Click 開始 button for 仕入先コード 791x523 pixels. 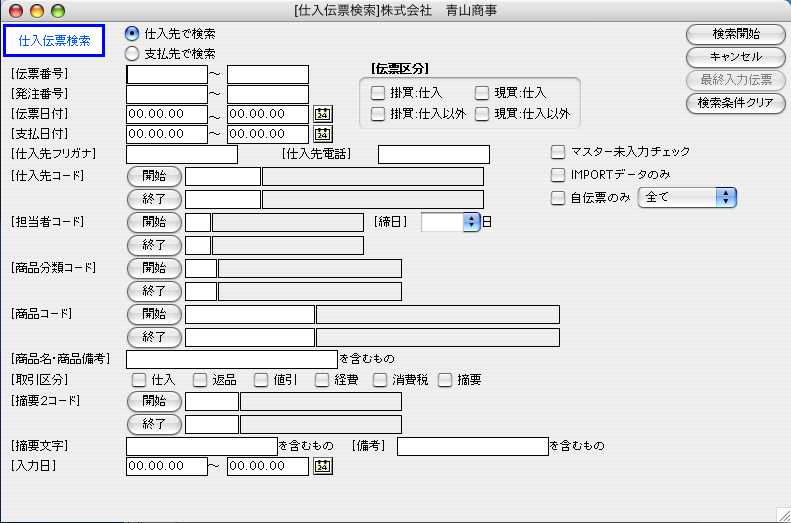(x=154, y=176)
